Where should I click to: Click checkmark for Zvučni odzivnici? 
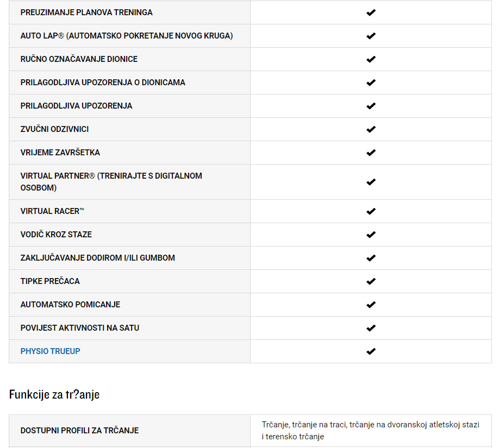click(x=371, y=129)
